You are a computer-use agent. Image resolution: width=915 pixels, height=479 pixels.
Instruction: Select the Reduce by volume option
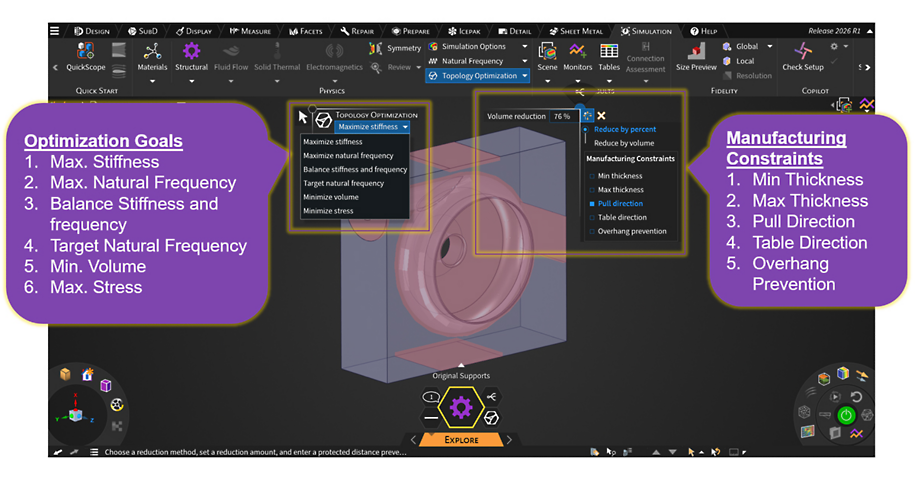pos(624,143)
